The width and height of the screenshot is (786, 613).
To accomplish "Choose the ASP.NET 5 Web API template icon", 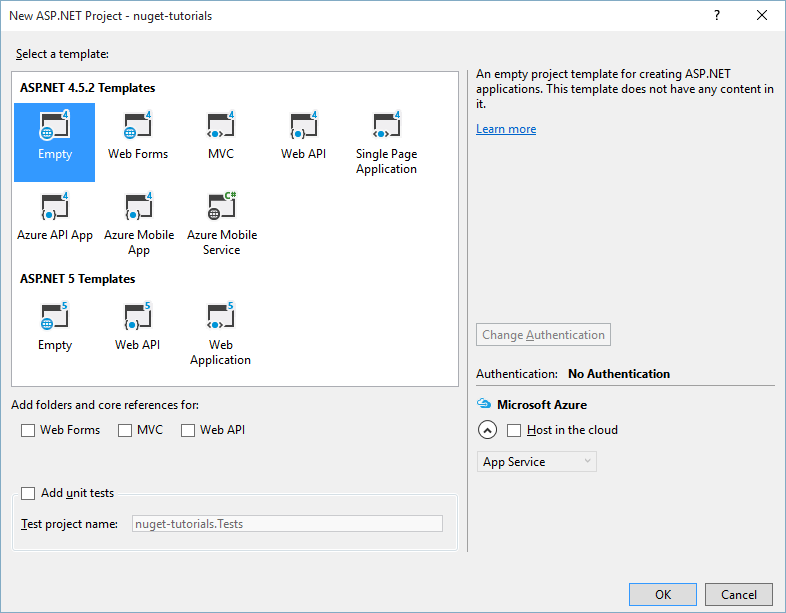I will 137,316.
